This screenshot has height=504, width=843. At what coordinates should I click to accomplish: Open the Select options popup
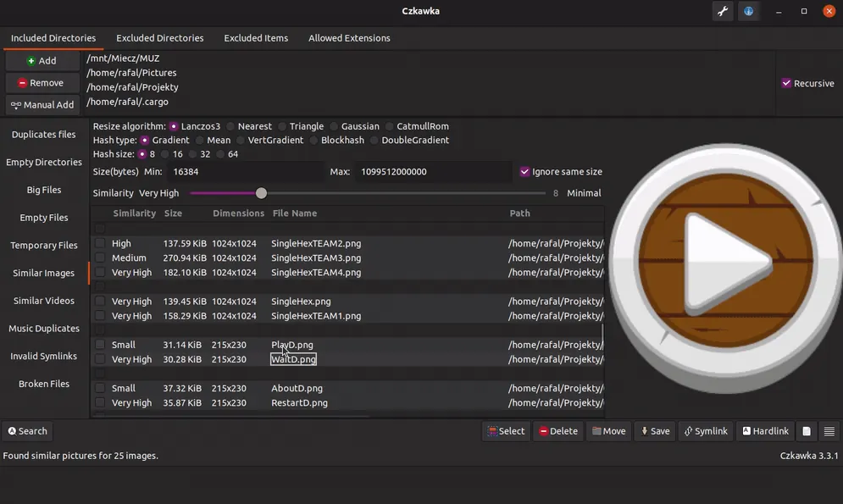[x=506, y=431]
